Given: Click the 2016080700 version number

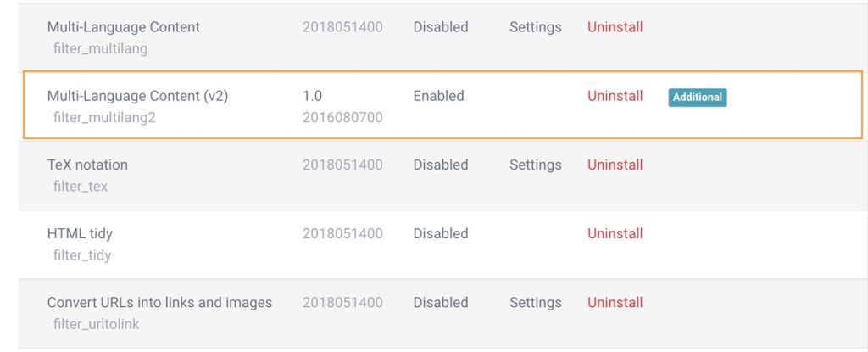Looking at the screenshot, I should click(342, 118).
